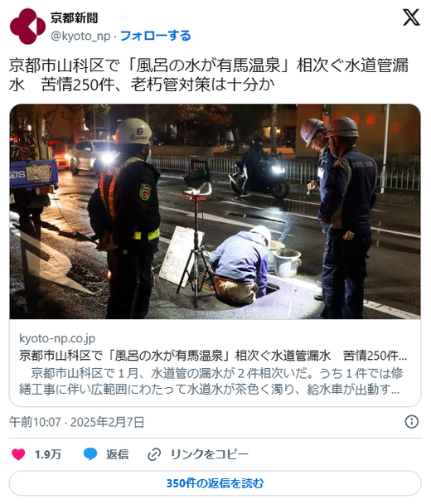Click リンクをコピー to copy the link
Screen dimensions: 431x504
(210, 454)
